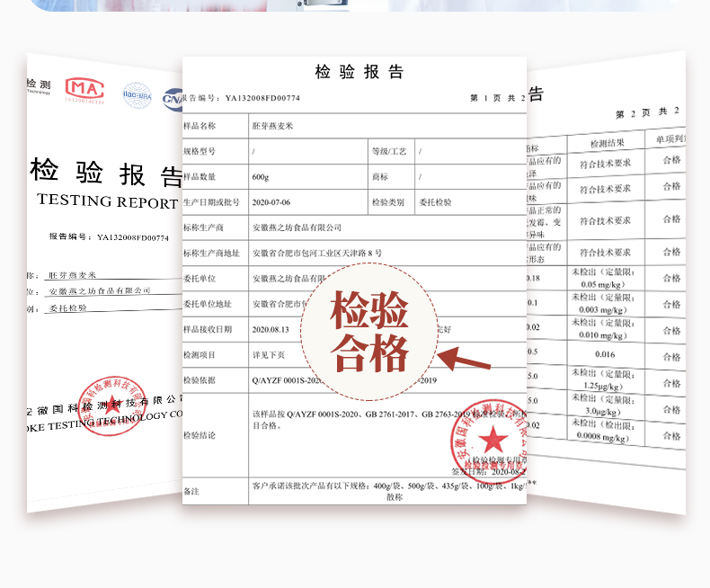Click the round ilac-MRA logo
710x588 pixels.
(x=137, y=94)
